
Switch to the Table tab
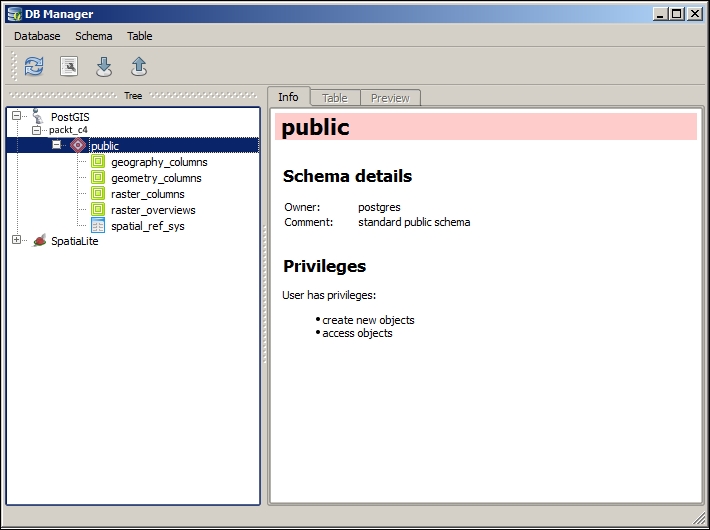coord(335,98)
